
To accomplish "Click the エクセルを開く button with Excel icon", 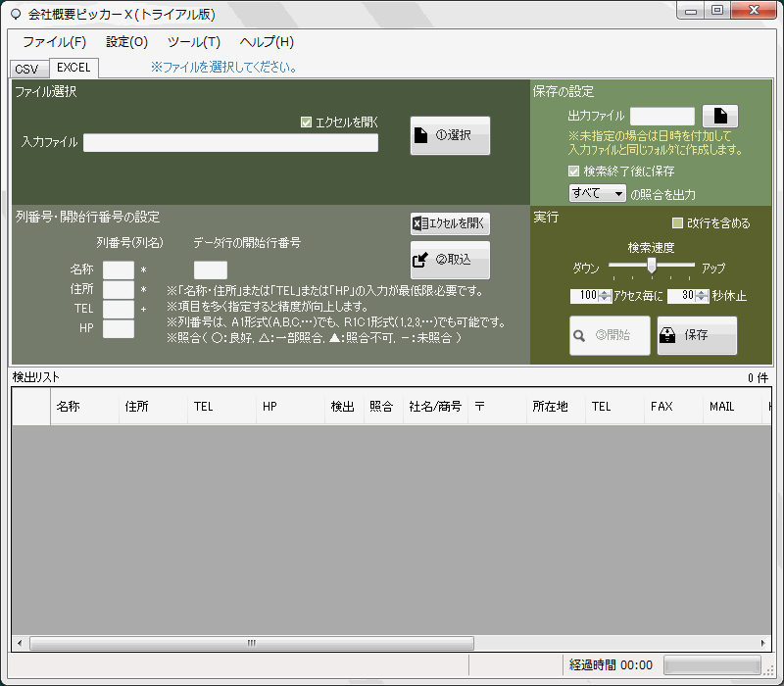I will pyautogui.click(x=450, y=223).
